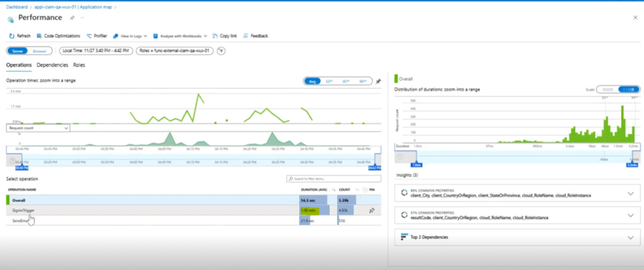Click the add filter funnel icon
Screen dimensions: 644x270
point(221,51)
